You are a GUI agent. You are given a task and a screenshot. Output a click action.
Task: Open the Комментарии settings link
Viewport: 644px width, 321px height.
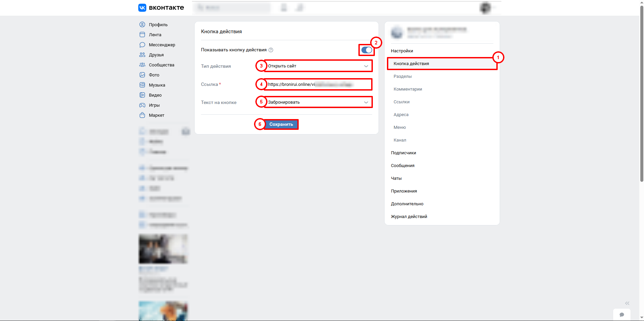pyautogui.click(x=408, y=89)
